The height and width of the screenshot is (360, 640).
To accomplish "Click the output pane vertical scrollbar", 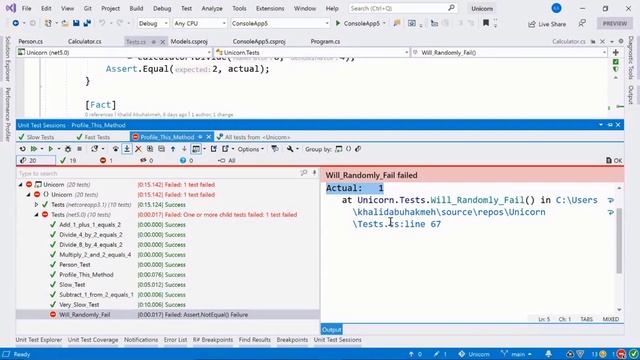I will tap(619, 240).
